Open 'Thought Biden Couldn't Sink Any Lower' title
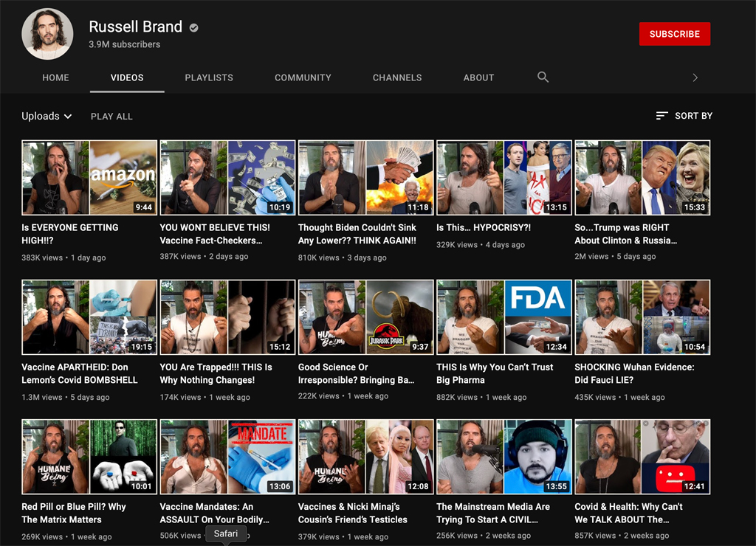756x546 pixels. point(357,234)
